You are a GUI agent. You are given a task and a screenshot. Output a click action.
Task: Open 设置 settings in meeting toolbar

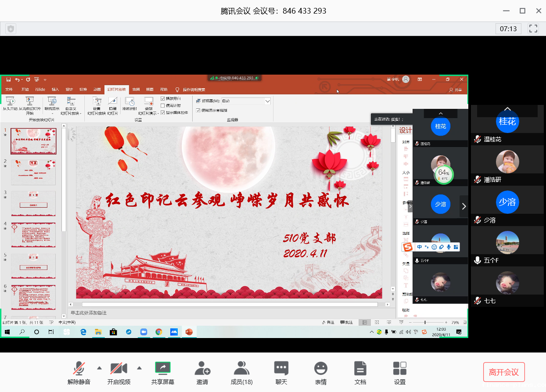coord(399,373)
